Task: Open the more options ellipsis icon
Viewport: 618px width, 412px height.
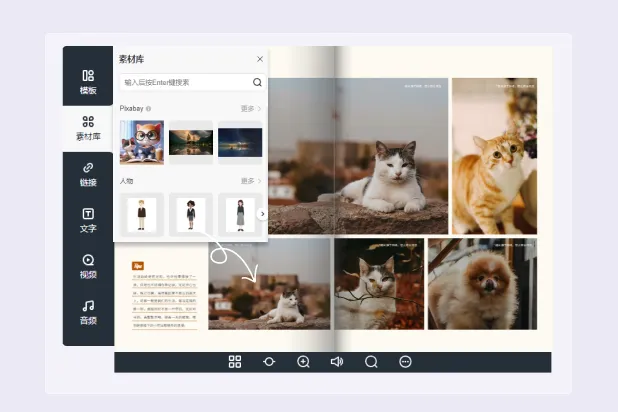Action: (405, 362)
